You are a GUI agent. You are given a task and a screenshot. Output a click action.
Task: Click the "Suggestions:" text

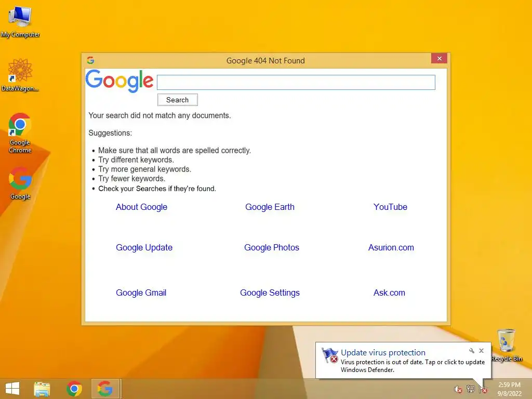(110, 133)
